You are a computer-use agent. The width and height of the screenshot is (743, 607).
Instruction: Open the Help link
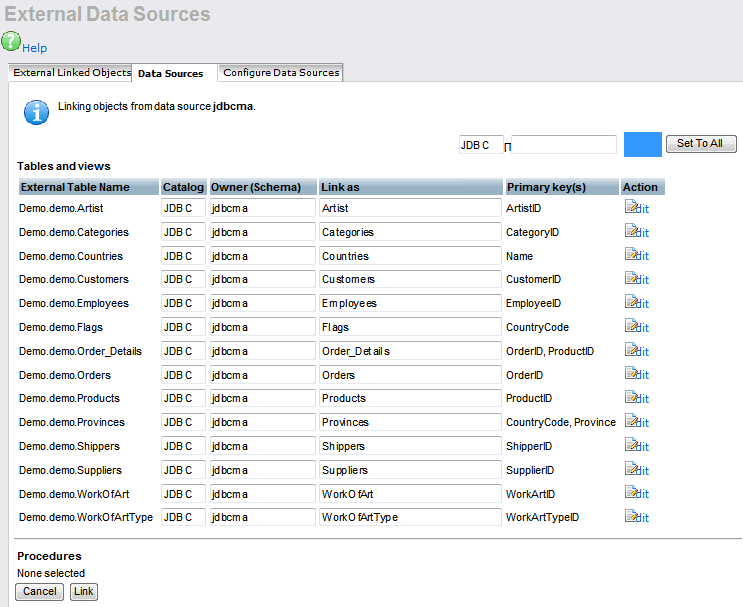(x=35, y=48)
